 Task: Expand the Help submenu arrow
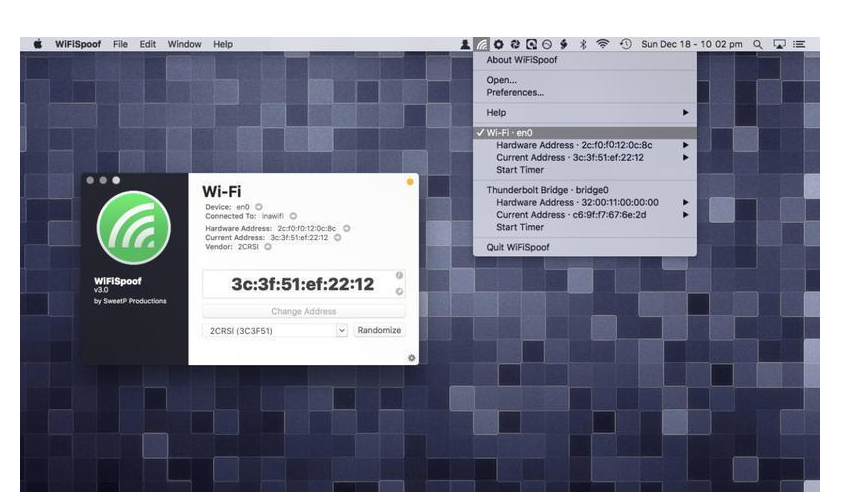pyautogui.click(x=686, y=113)
